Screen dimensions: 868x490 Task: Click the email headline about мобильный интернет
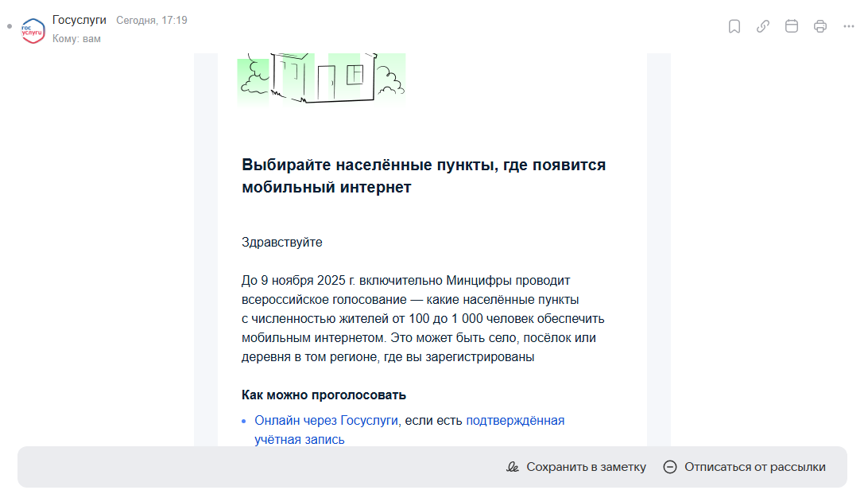(x=423, y=176)
